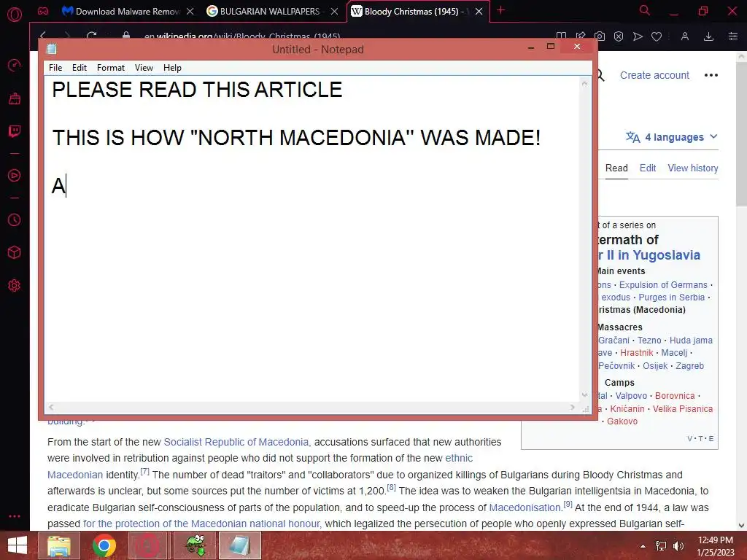
Task: Go back in browser history
Action: tap(43, 36)
